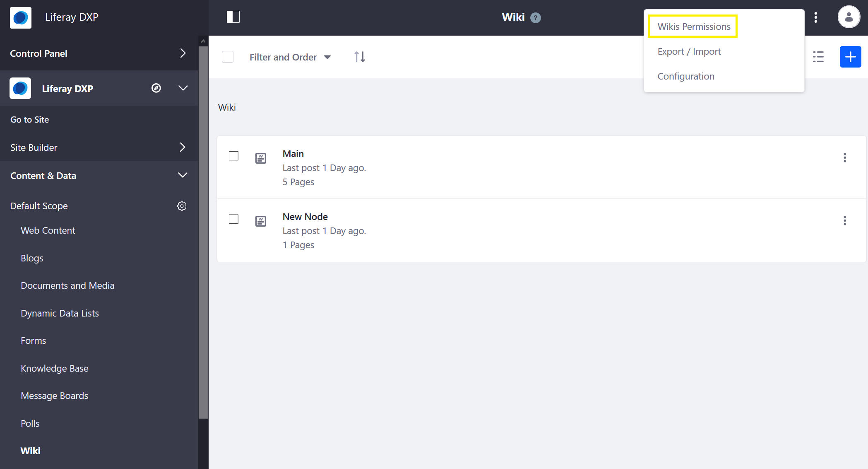Toggle the sidebar panel icon

click(x=233, y=16)
